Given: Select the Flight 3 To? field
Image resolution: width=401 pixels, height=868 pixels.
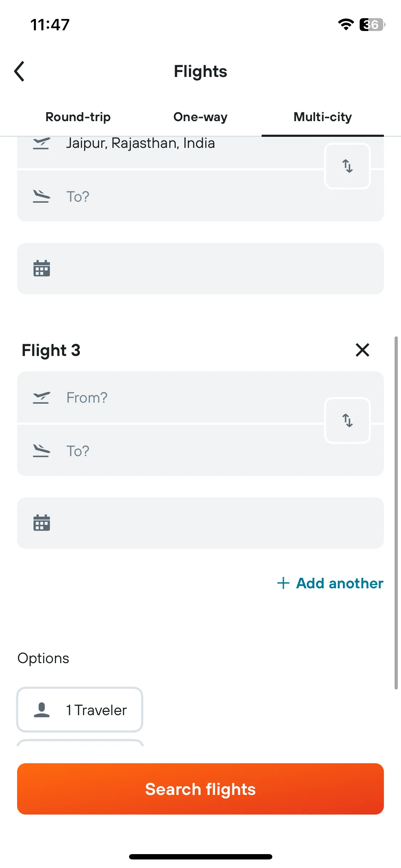Looking at the screenshot, I should [171, 451].
